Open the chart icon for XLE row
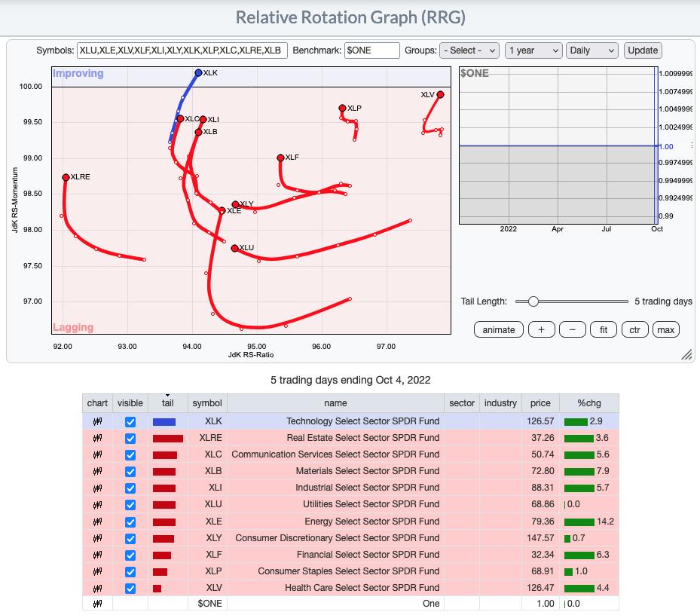The width and height of the screenshot is (700, 615). [x=97, y=522]
